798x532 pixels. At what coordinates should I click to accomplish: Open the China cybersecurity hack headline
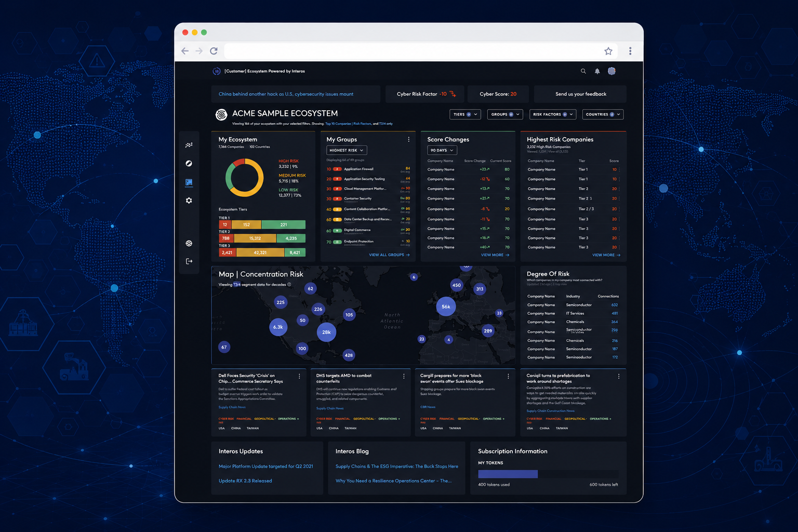[286, 94]
